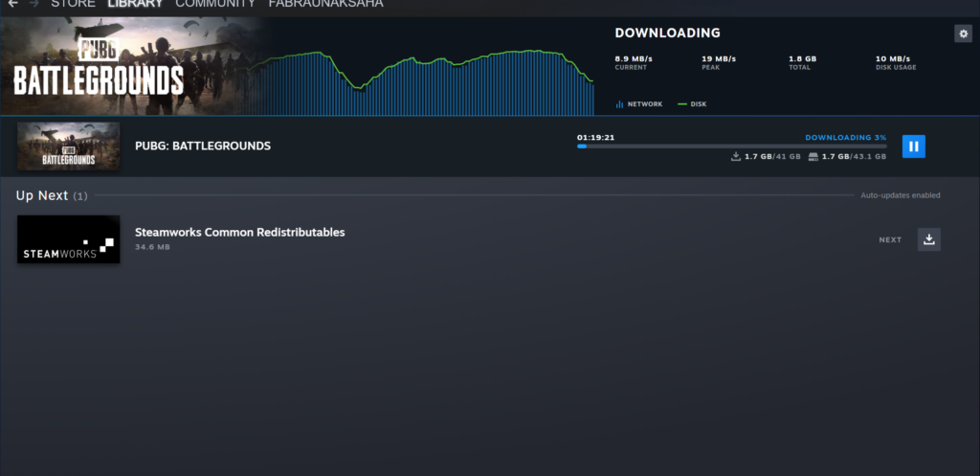Click the DOWNLOADING header title
Image resolution: width=980 pixels, height=476 pixels.
(x=667, y=34)
